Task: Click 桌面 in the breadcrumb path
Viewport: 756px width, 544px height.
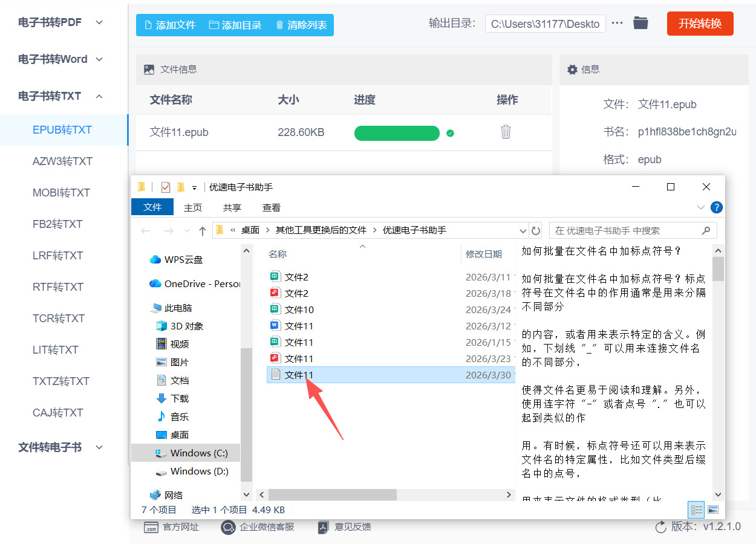Action: click(250, 230)
